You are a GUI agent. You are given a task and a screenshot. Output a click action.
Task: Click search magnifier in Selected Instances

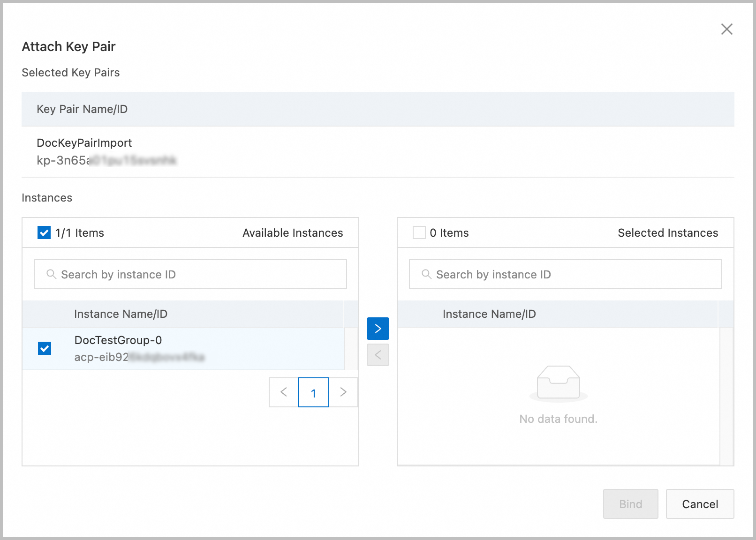(426, 274)
